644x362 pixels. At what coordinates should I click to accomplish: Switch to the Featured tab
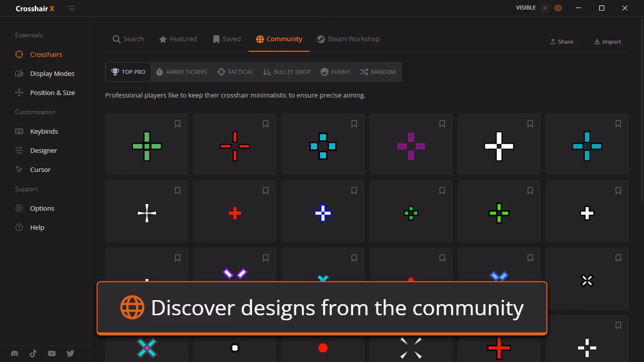point(178,39)
